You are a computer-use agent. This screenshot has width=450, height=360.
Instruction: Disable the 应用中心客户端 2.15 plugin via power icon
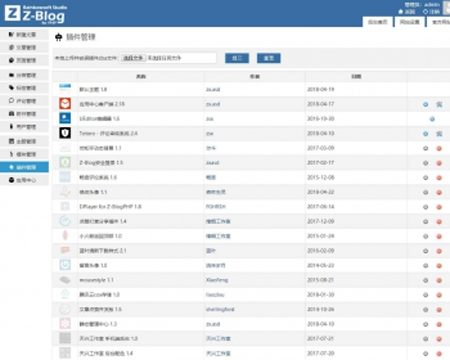pyautogui.click(x=426, y=104)
